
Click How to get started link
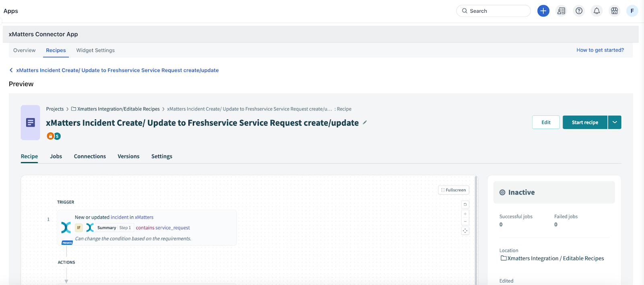pos(600,50)
